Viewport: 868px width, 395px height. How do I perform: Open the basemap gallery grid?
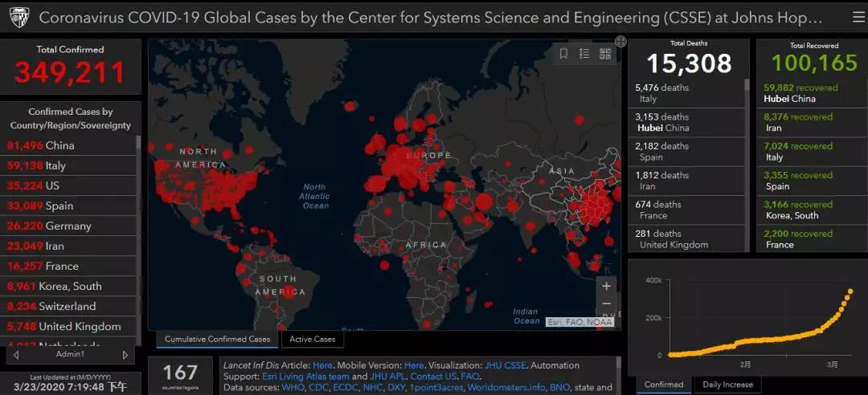click(605, 54)
